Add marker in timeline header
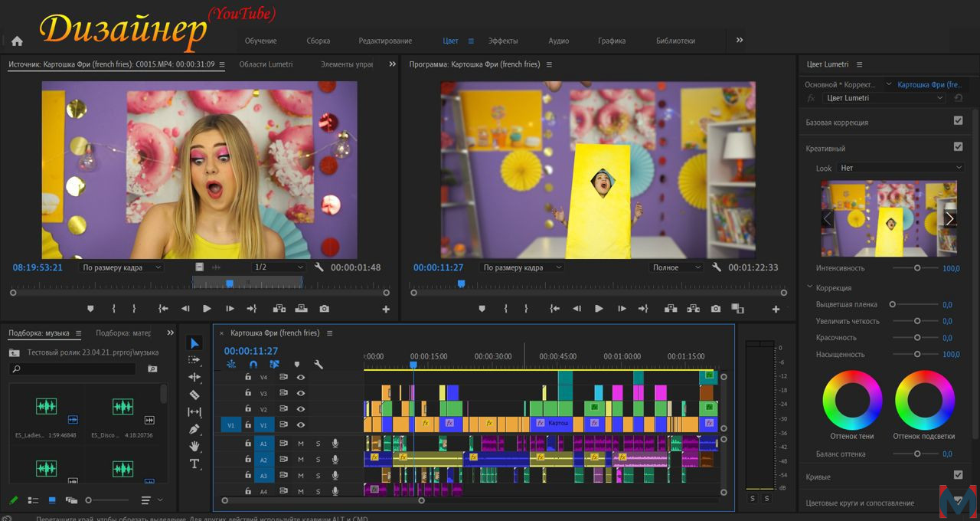The height and width of the screenshot is (521, 980). click(297, 365)
